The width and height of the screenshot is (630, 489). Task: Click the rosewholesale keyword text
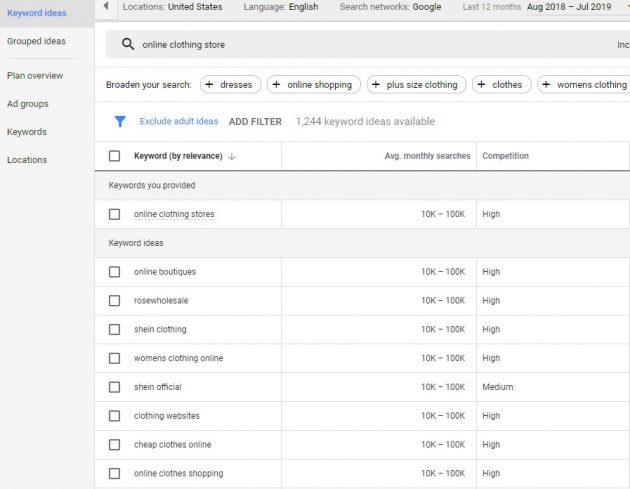161,301
